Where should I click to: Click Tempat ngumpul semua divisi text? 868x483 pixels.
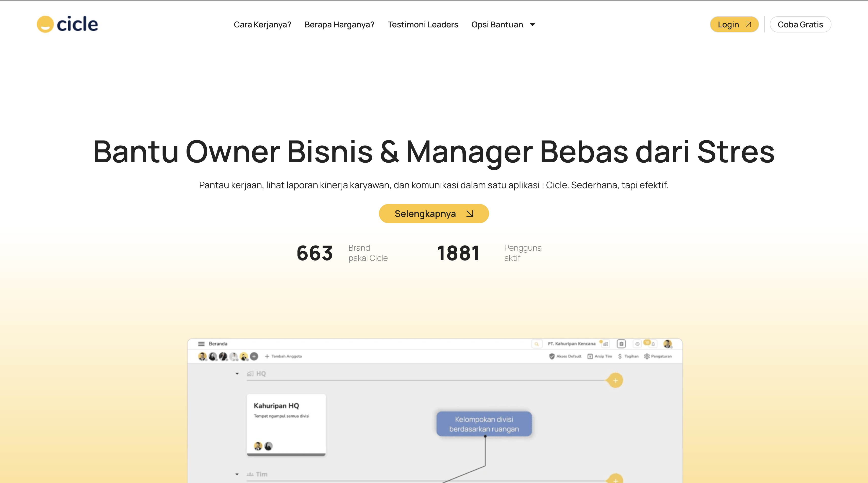[281, 416]
